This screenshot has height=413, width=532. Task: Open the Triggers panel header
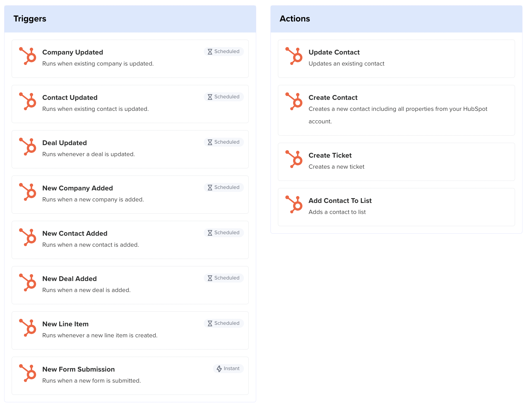(x=30, y=18)
